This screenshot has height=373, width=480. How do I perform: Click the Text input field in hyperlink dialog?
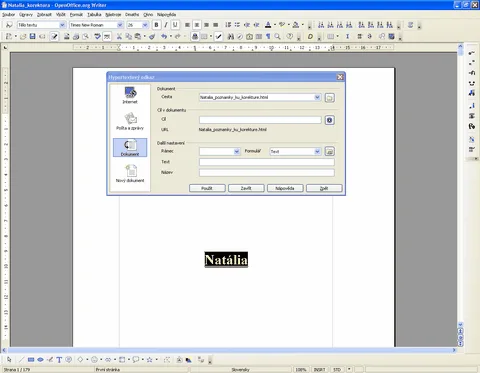[x=267, y=162]
